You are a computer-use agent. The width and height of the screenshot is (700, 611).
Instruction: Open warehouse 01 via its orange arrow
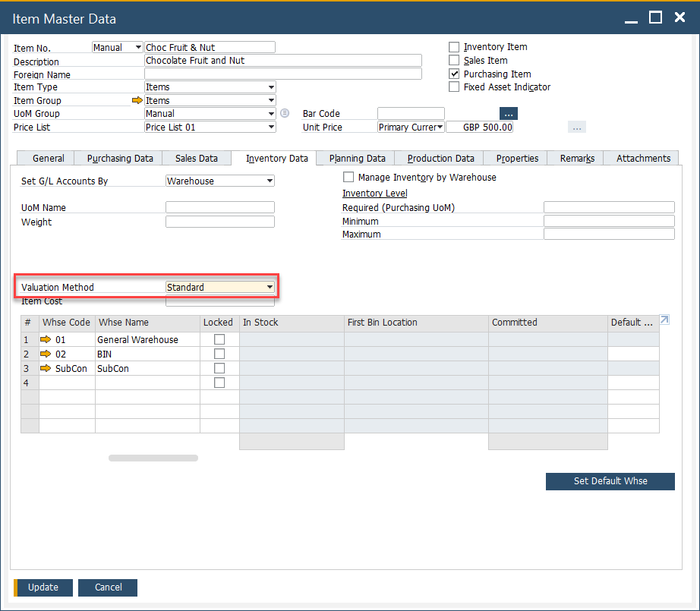[46, 339]
